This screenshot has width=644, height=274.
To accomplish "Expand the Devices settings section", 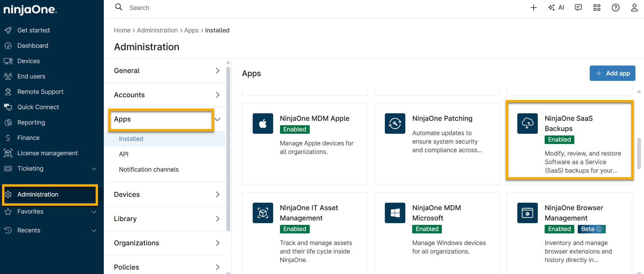I will tap(165, 194).
